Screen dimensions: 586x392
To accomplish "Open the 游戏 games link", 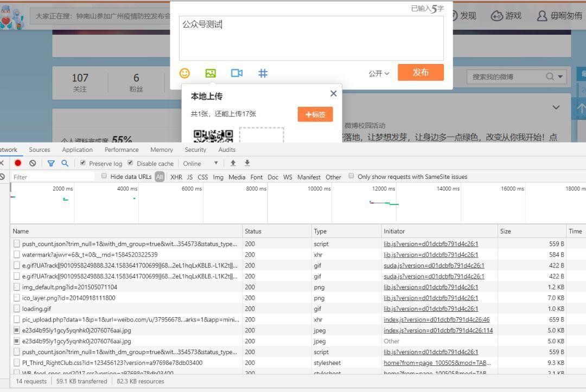I will (506, 16).
